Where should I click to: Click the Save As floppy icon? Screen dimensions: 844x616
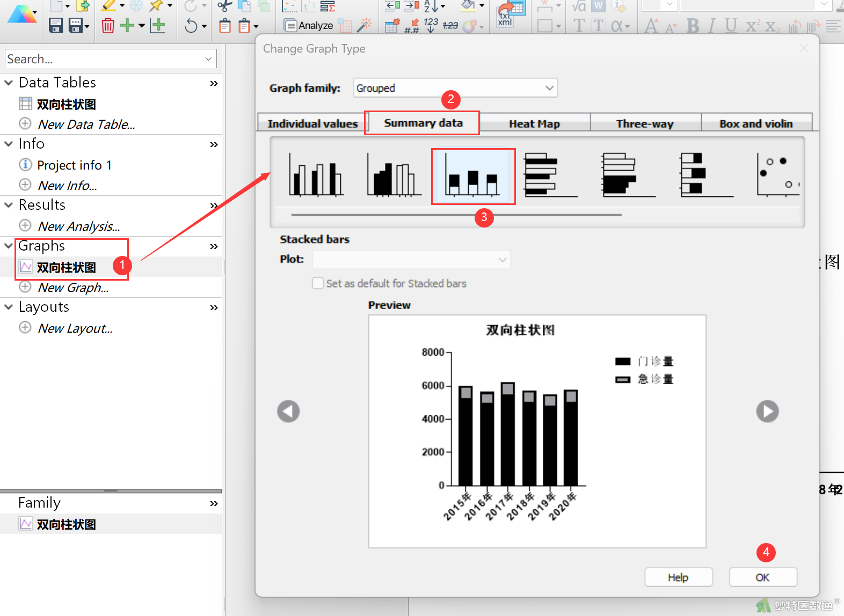76,25
